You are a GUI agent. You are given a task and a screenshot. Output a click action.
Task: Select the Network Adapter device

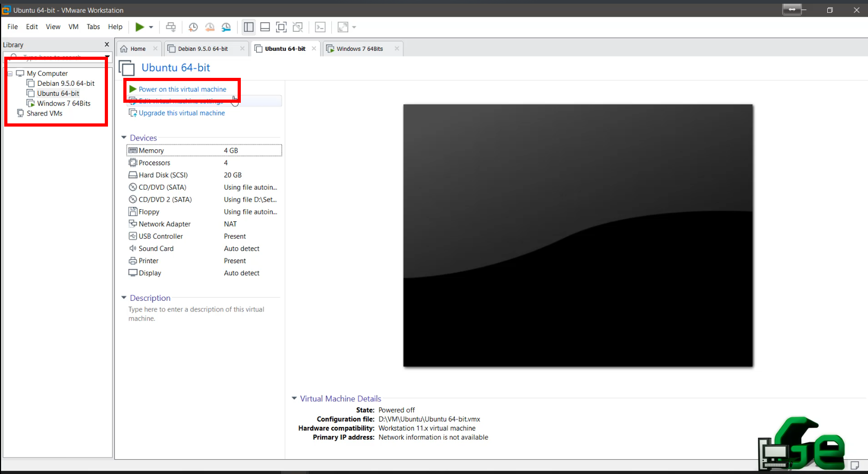click(204, 224)
